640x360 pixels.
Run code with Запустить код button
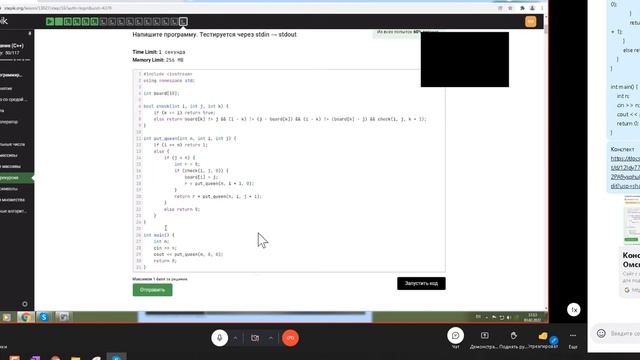[x=421, y=283]
